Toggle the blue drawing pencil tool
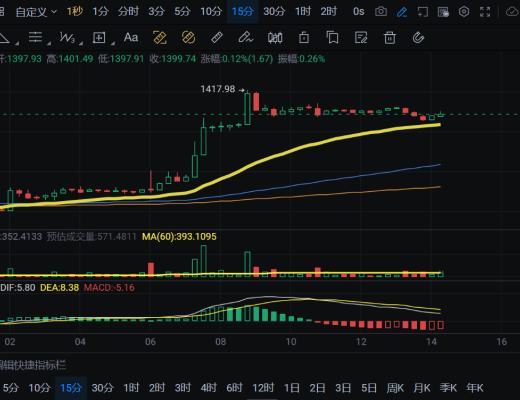The height and width of the screenshot is (400, 520). click(402, 12)
